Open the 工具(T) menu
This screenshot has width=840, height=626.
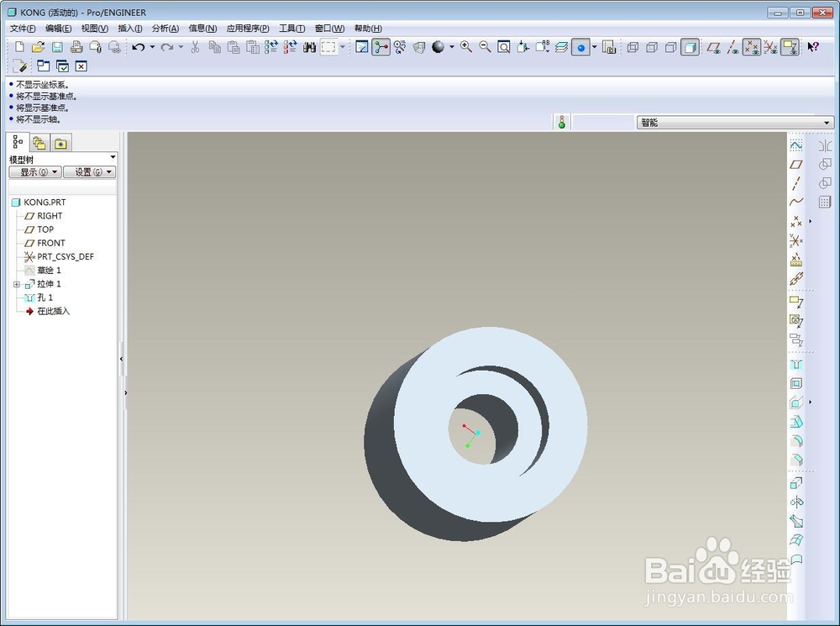pyautogui.click(x=292, y=29)
